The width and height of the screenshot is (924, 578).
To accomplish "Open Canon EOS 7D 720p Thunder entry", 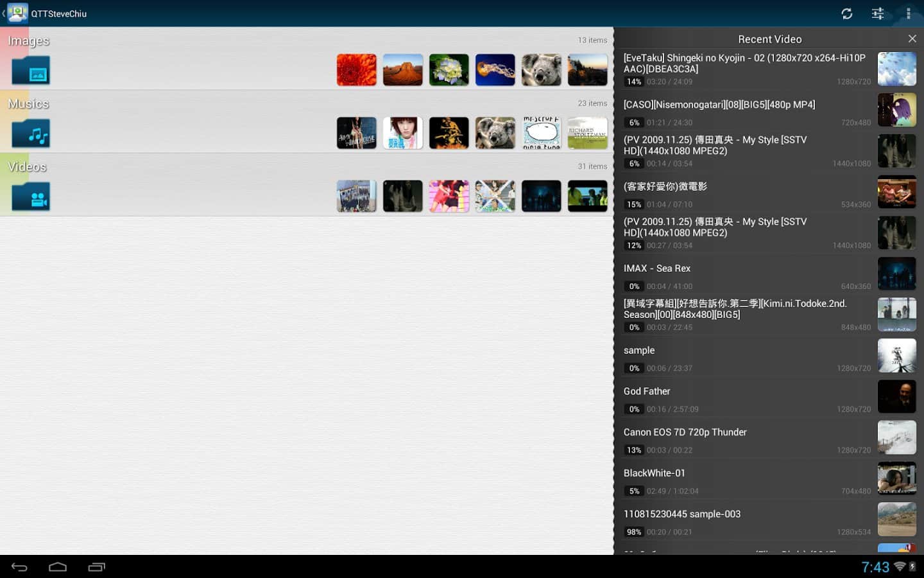I will click(x=744, y=440).
